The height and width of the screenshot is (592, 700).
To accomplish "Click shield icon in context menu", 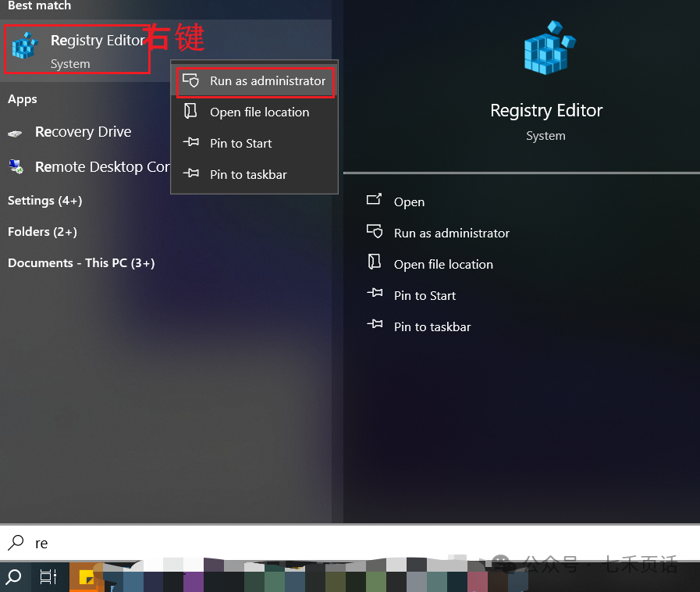I will [191, 80].
